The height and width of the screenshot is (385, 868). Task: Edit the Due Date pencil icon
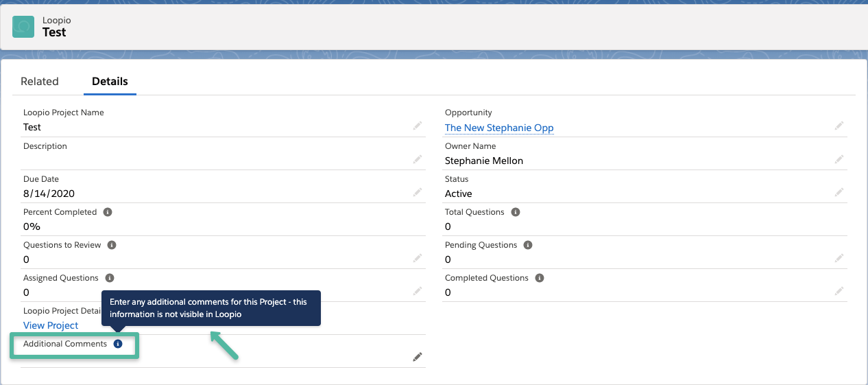pyautogui.click(x=418, y=192)
